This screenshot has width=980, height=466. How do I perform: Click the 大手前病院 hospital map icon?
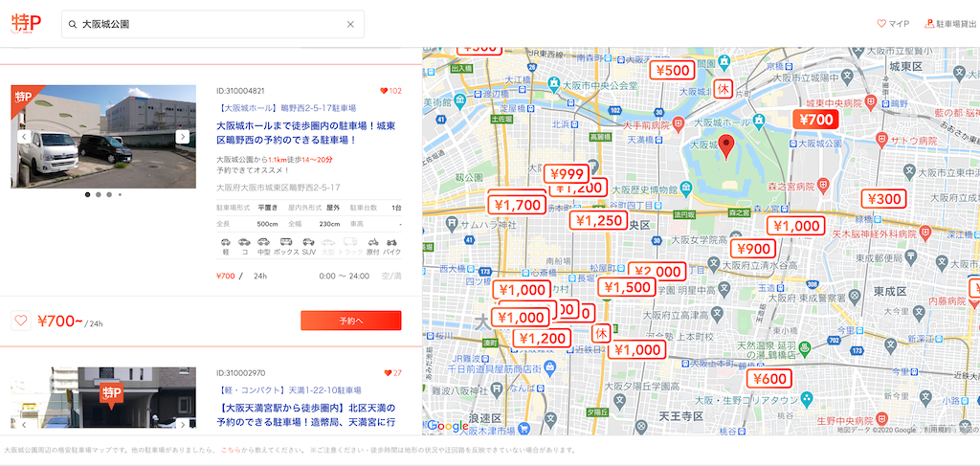678,125
